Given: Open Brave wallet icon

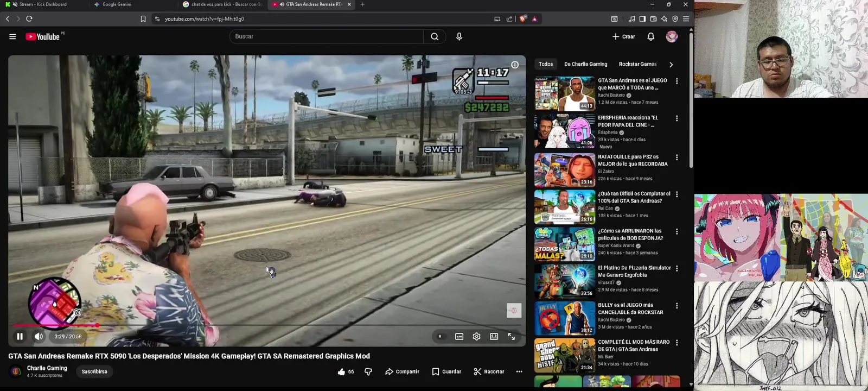Looking at the screenshot, I should coord(653,18).
